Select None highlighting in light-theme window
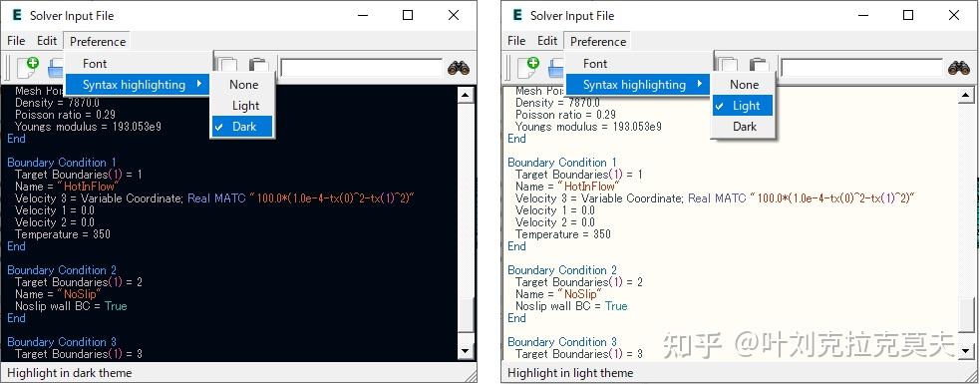The height and width of the screenshot is (384, 980). pos(743,85)
